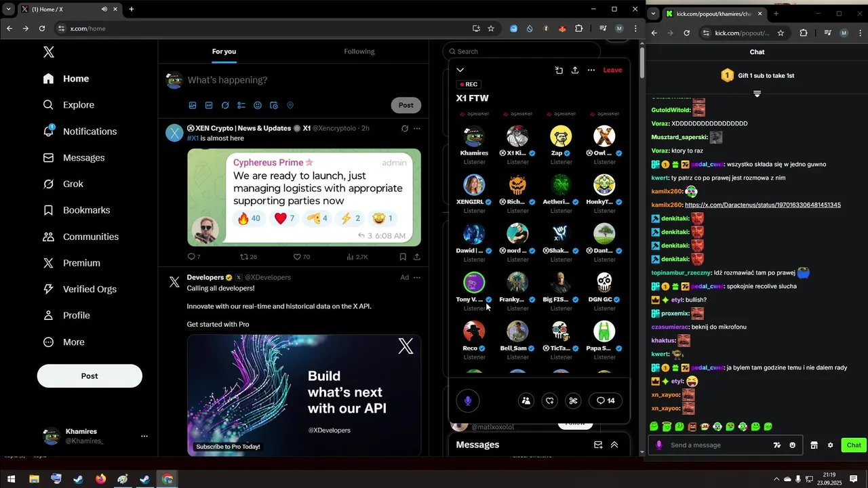The width and height of the screenshot is (868, 488).
Task: Open the x.com Daractenus status link in chat
Action: coord(763,205)
